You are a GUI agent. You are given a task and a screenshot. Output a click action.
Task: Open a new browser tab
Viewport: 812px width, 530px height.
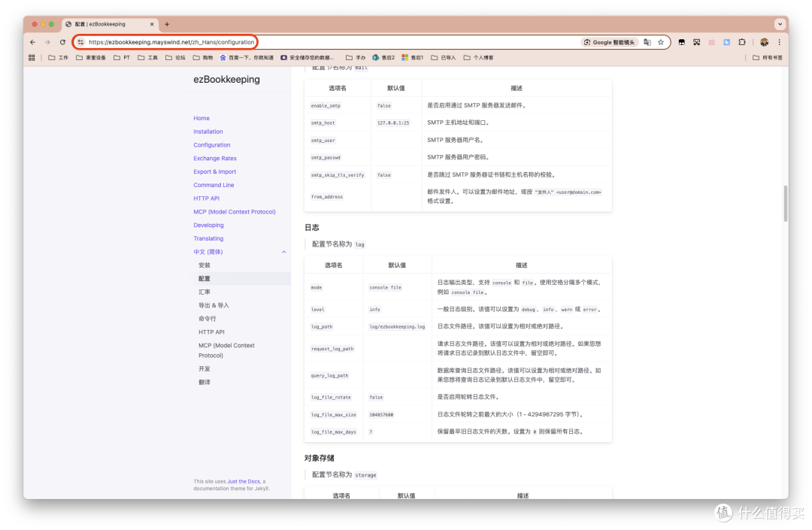pos(167,24)
